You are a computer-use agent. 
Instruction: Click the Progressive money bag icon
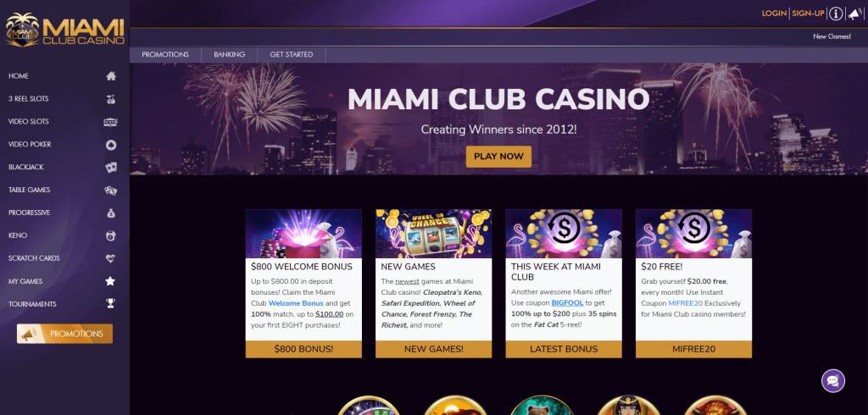[111, 213]
